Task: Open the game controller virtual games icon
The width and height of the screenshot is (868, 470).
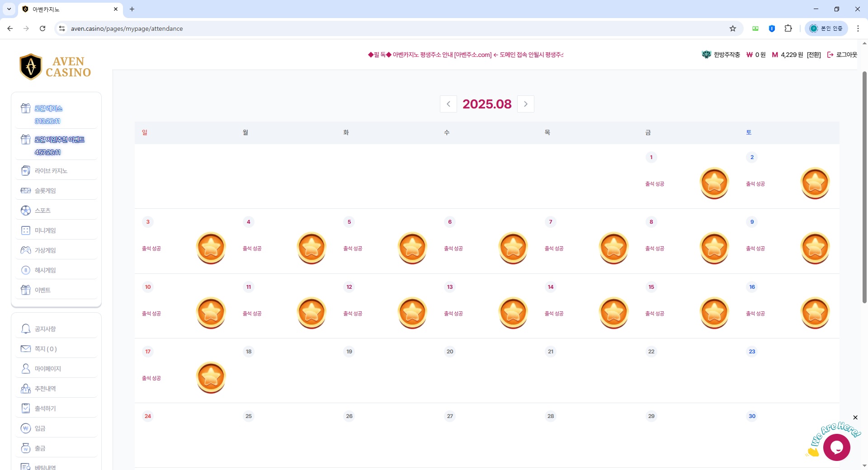Action: [x=26, y=250]
